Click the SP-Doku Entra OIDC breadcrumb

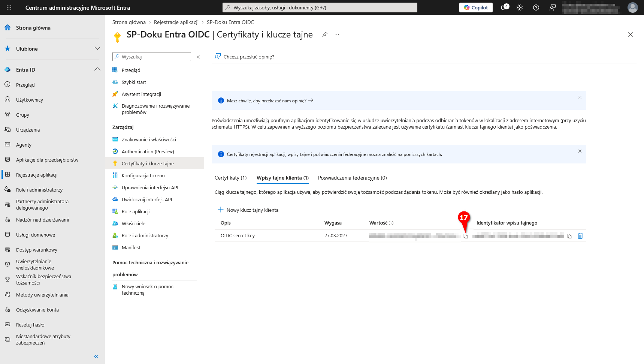pyautogui.click(x=230, y=22)
